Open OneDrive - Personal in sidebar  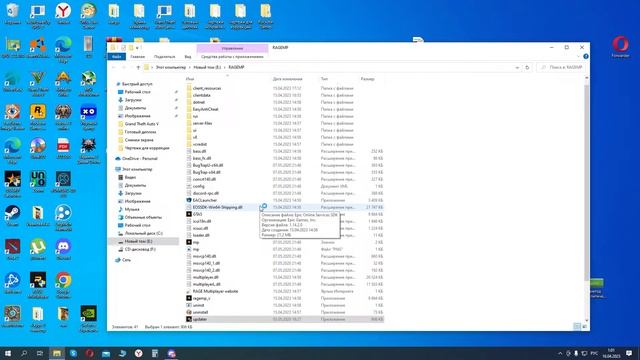(139, 159)
